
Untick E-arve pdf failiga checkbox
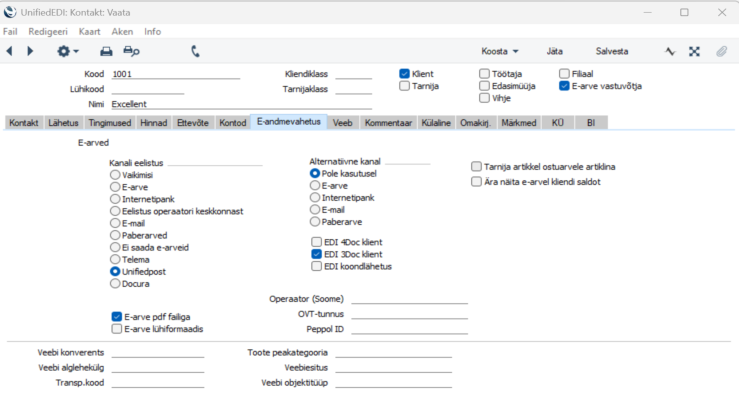(117, 316)
